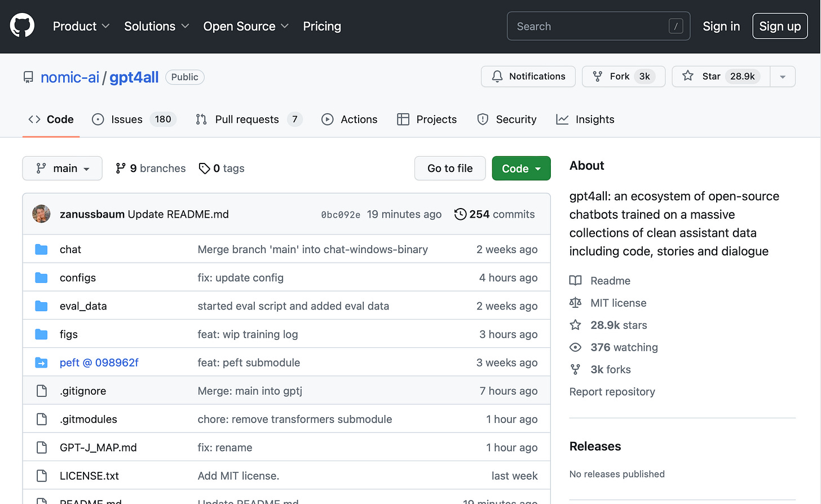The height and width of the screenshot is (504, 821).
Task: Click the GPT-J_MAP.md file icon
Action: (x=41, y=448)
